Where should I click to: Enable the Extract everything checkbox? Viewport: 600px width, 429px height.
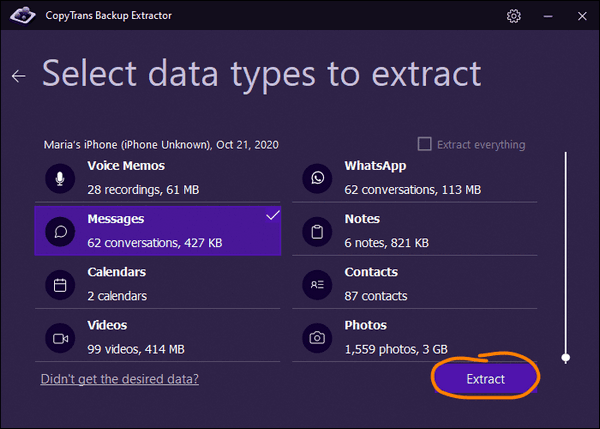coord(424,144)
